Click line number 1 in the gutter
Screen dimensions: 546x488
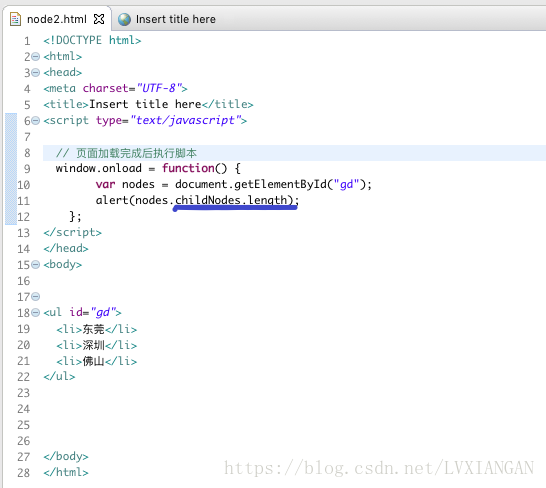[27, 41]
